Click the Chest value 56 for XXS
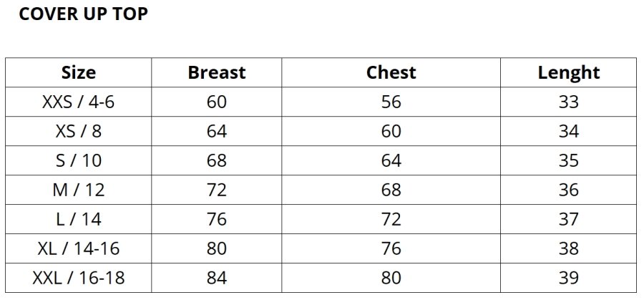644x300 pixels. 391,102
